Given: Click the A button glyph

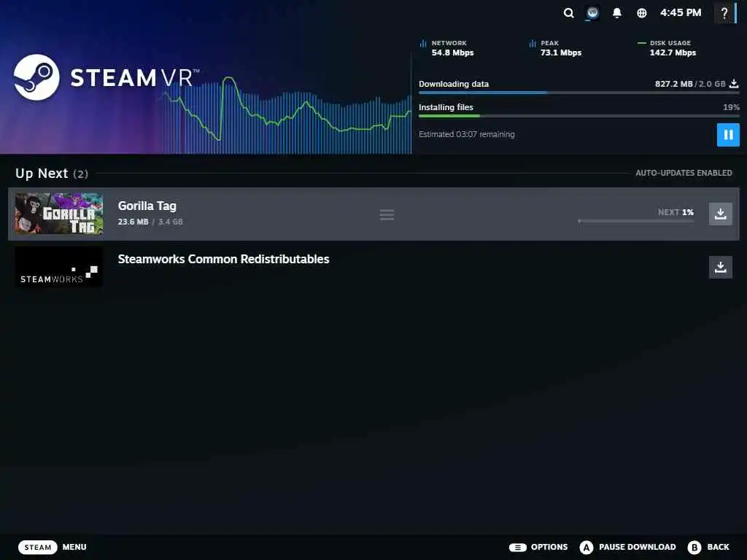Looking at the screenshot, I should 587,547.
